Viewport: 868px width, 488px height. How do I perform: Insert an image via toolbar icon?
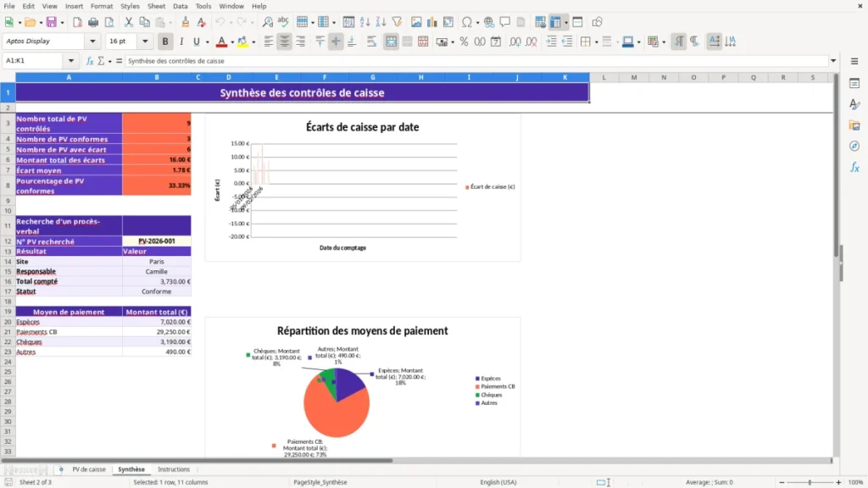click(x=416, y=22)
